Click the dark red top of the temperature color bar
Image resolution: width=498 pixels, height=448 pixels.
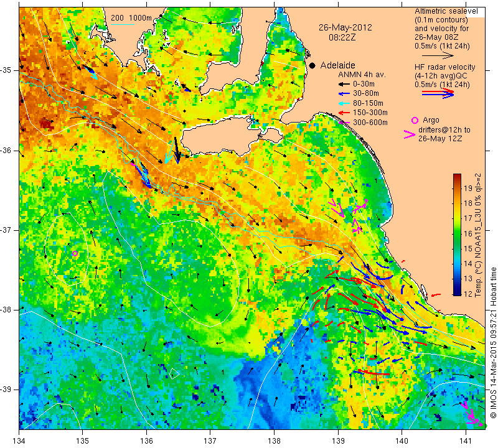click(457, 177)
